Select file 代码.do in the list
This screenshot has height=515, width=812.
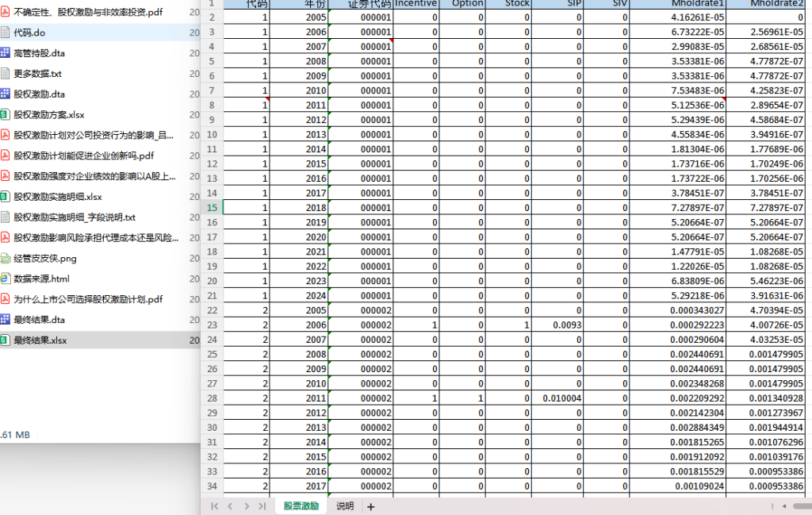click(100, 32)
